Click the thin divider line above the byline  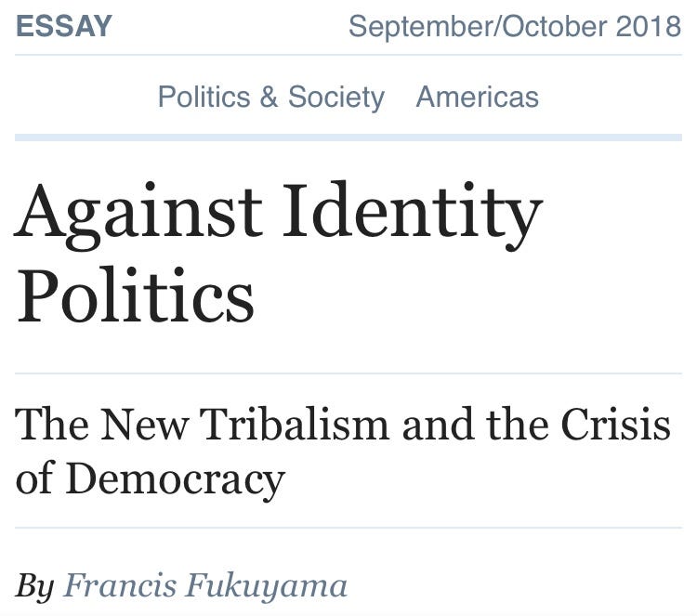(x=348, y=527)
